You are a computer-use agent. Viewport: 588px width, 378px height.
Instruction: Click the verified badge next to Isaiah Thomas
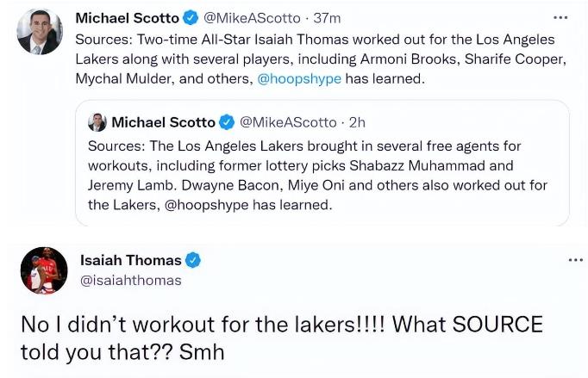(x=194, y=260)
